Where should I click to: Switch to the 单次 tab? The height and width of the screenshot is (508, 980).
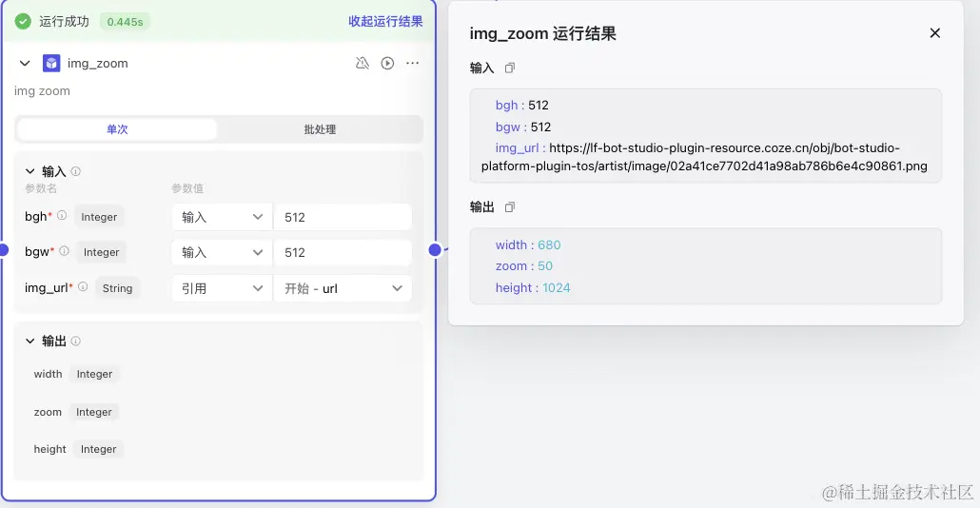(117, 129)
